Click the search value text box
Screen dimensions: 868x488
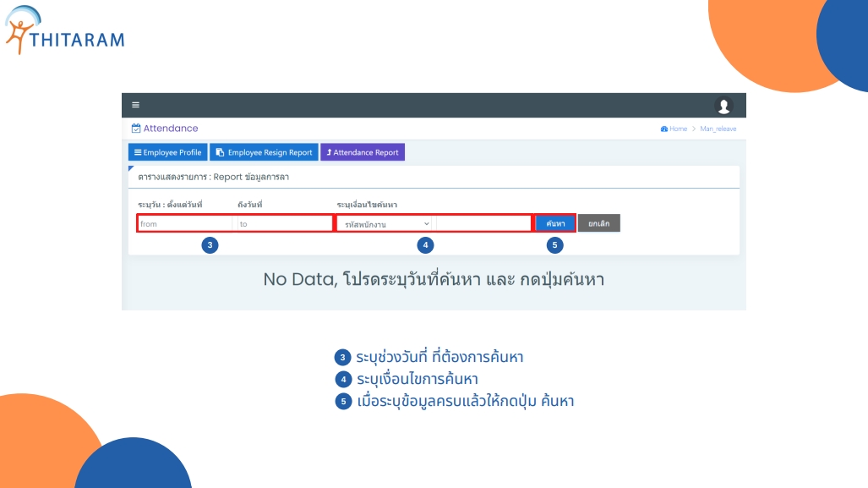[483, 223]
